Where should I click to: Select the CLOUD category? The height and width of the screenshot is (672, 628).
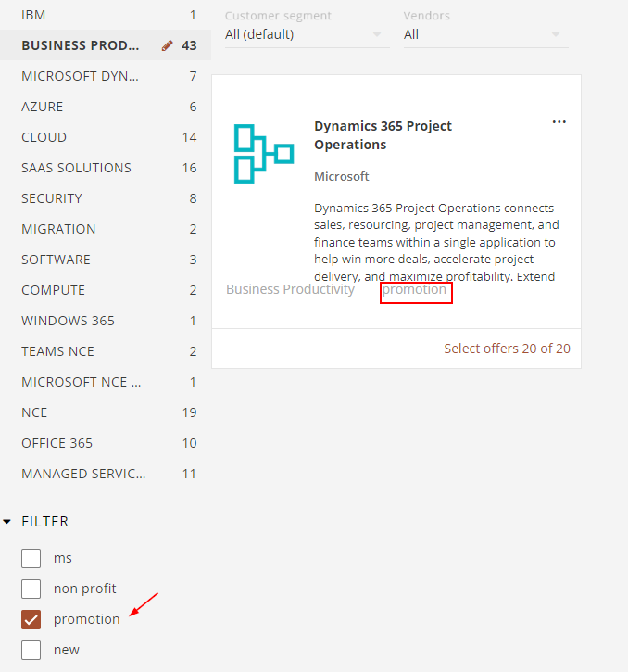coord(106,137)
